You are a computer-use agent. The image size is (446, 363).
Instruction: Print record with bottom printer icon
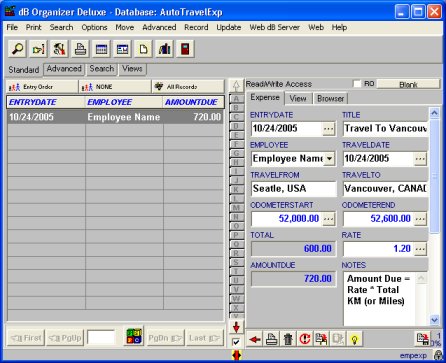click(271, 340)
